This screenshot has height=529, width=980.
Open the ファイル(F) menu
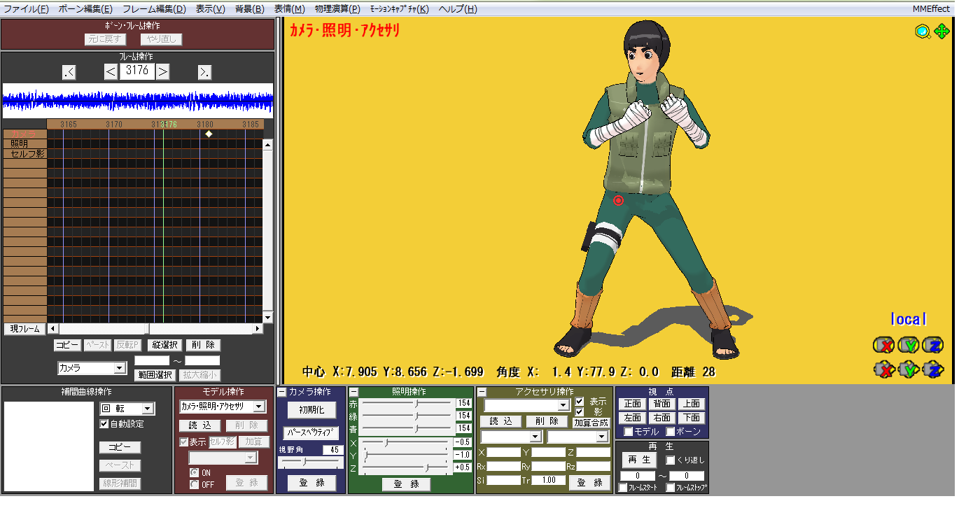coord(26,9)
